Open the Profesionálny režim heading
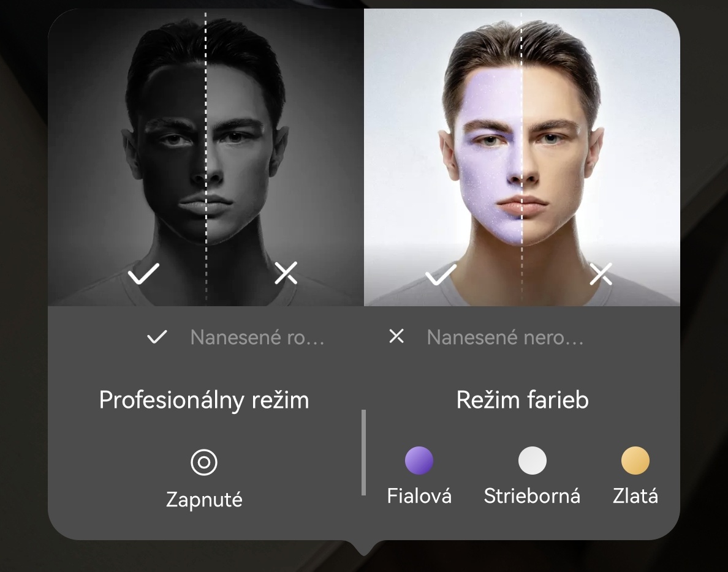The width and height of the screenshot is (728, 572). 204,400
